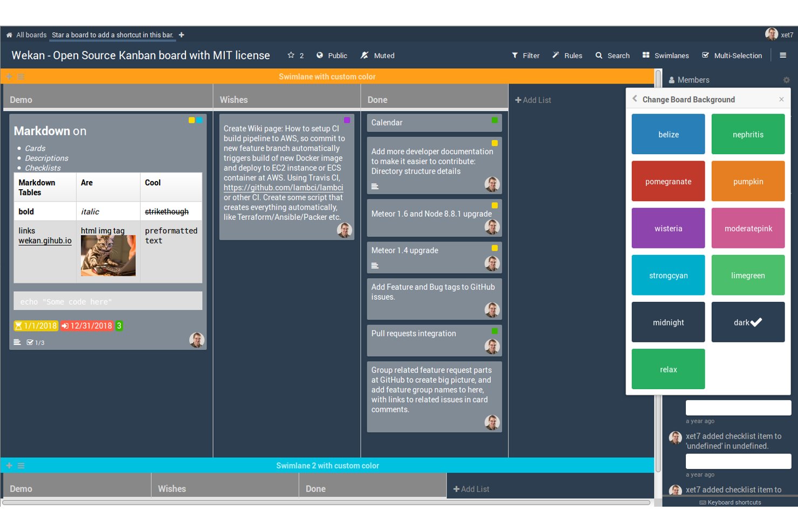This screenshot has height=532, width=798.
Task: Choose the wisteria background color
Action: tap(668, 228)
